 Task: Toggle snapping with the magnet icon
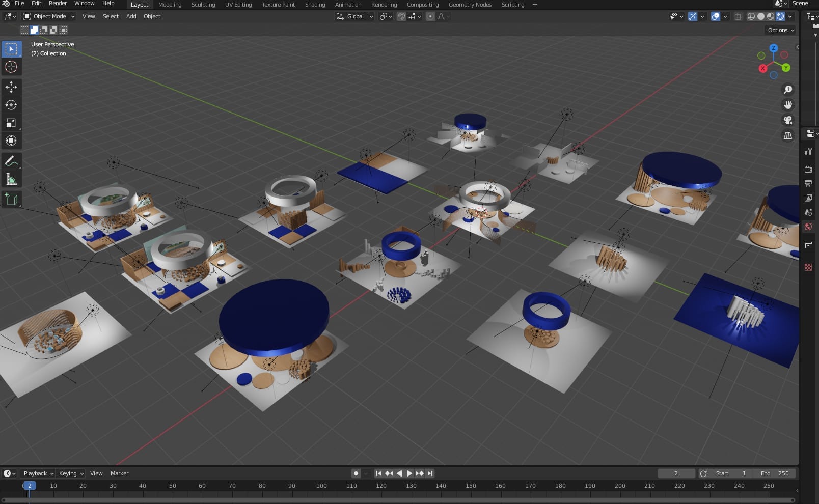[x=401, y=16]
